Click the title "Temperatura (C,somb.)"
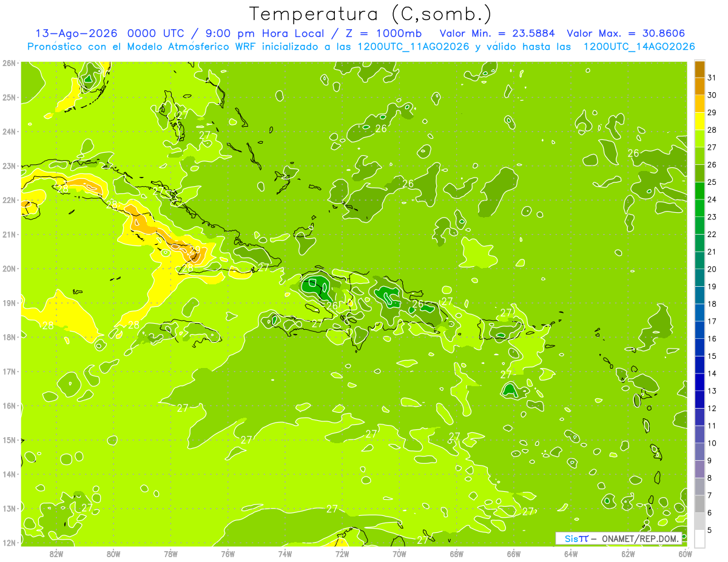Image resolution: width=728 pixels, height=562 pixels. [371, 15]
